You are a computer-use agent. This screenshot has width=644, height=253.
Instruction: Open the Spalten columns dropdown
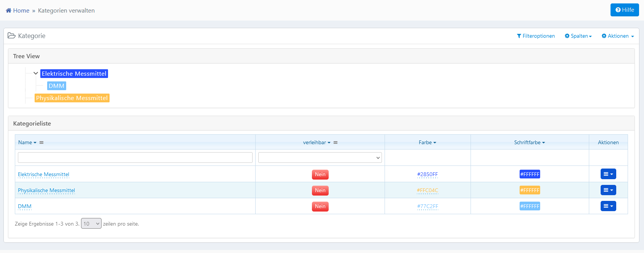578,36
